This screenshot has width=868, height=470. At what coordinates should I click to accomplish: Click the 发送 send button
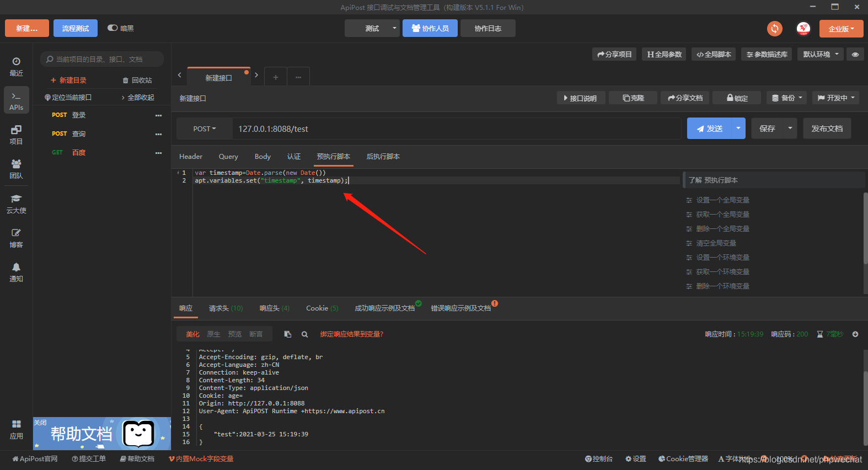tap(709, 128)
